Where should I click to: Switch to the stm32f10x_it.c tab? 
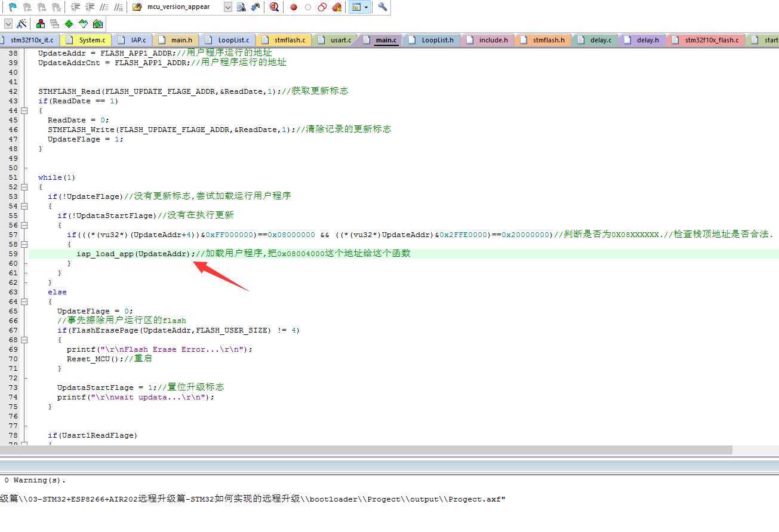point(30,40)
